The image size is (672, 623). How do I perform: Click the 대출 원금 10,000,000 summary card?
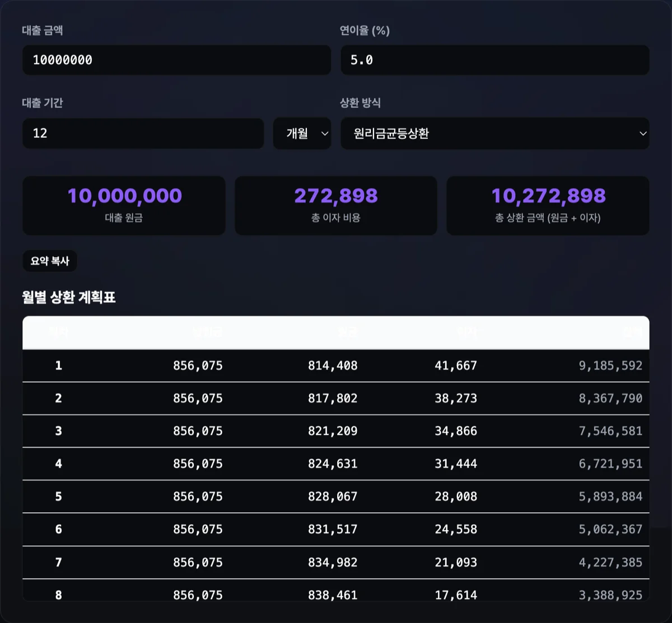point(124,205)
